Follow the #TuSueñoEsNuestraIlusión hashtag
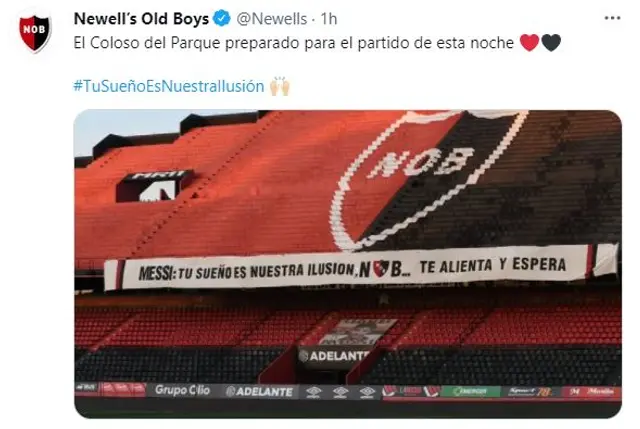 (x=169, y=87)
